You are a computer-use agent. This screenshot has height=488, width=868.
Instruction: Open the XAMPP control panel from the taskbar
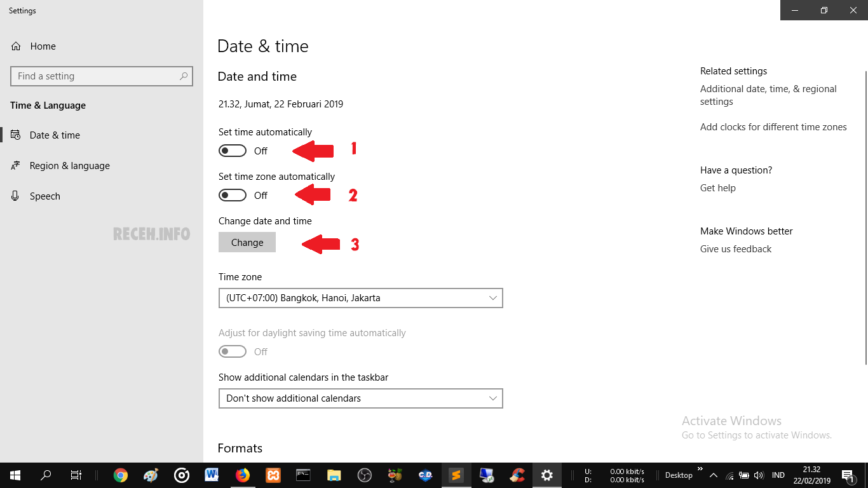pyautogui.click(x=273, y=475)
